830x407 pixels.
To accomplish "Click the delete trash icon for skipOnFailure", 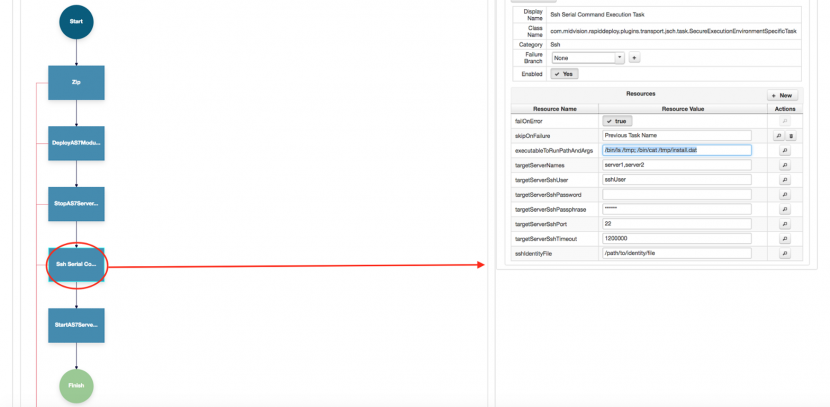I will [790, 135].
